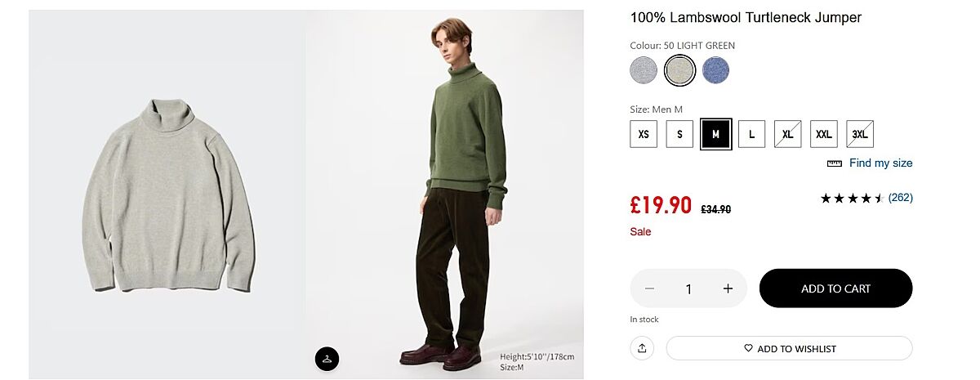Click the minus icon to decrease quantity
Screen dimensions: 980x380
click(649, 288)
